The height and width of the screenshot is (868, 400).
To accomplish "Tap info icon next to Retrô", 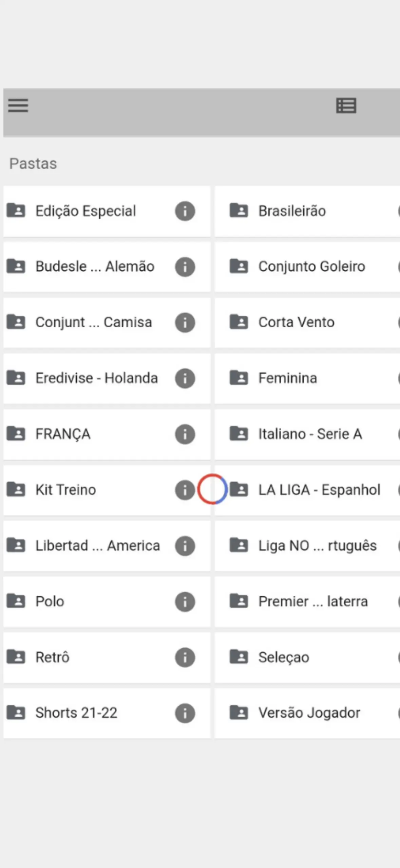I will (185, 657).
